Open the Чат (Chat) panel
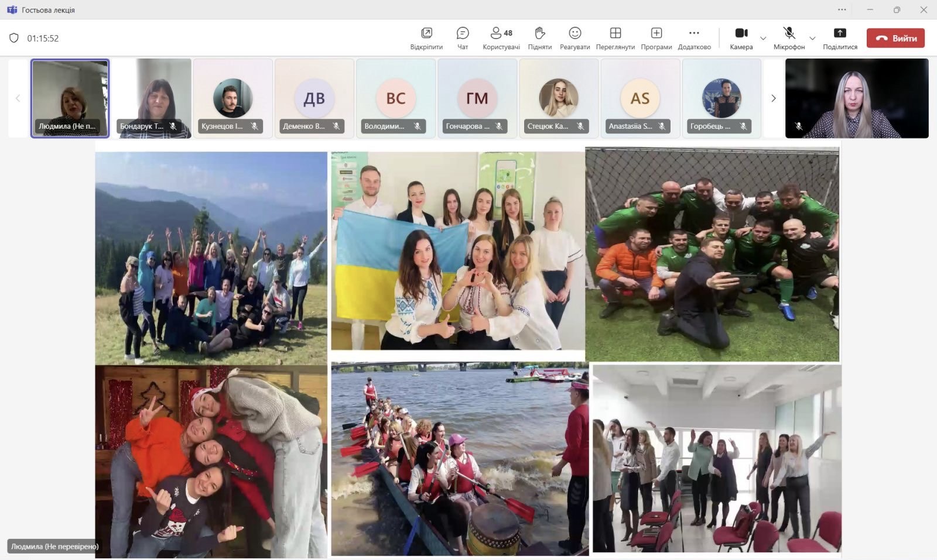The height and width of the screenshot is (560, 937). coord(463,38)
